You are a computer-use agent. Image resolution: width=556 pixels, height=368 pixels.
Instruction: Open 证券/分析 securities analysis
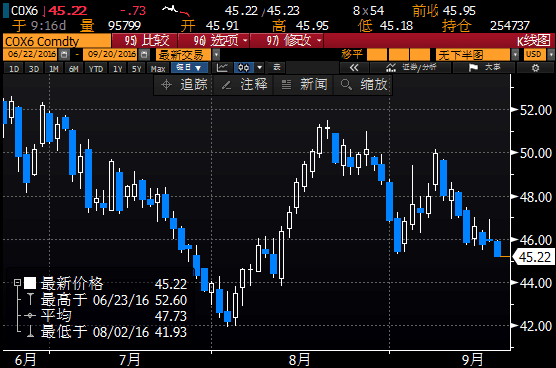click(x=411, y=68)
